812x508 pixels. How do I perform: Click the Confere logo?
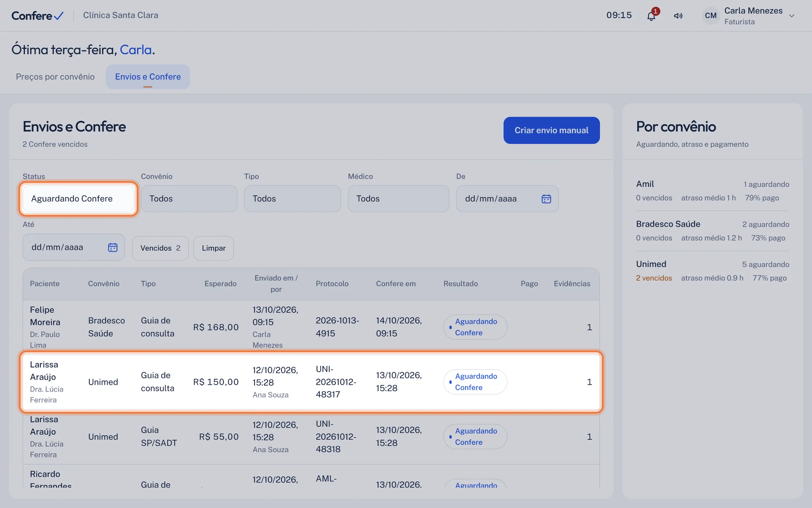click(37, 16)
